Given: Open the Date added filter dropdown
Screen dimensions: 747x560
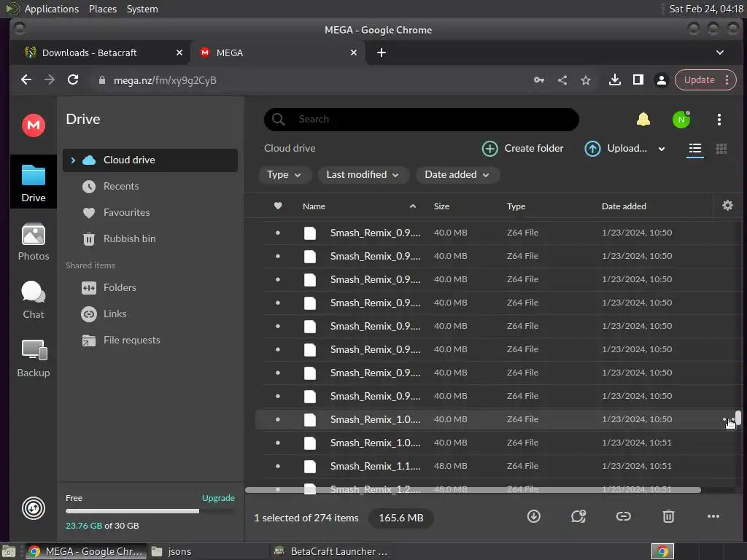Looking at the screenshot, I should (x=457, y=175).
